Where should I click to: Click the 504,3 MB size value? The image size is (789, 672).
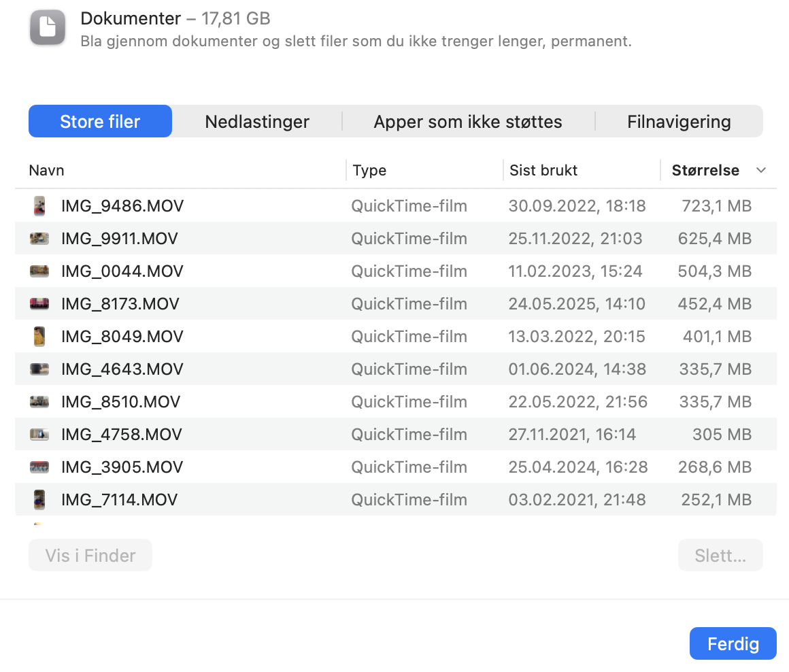tap(715, 271)
